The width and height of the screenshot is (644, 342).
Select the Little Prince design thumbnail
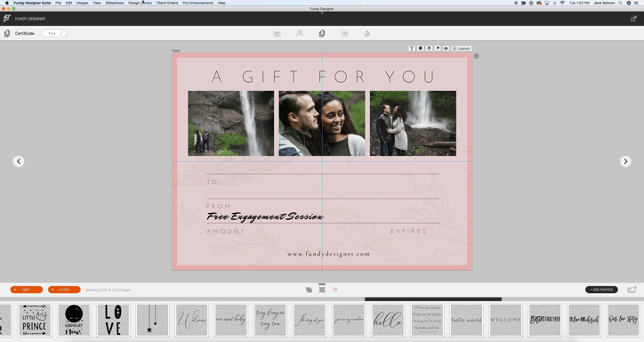coord(35,321)
